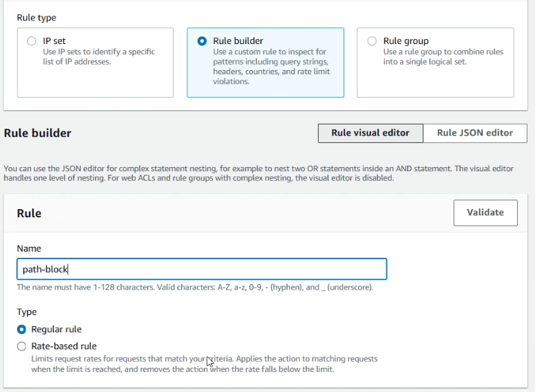Click the Name field containing path-block

pyautogui.click(x=202, y=269)
